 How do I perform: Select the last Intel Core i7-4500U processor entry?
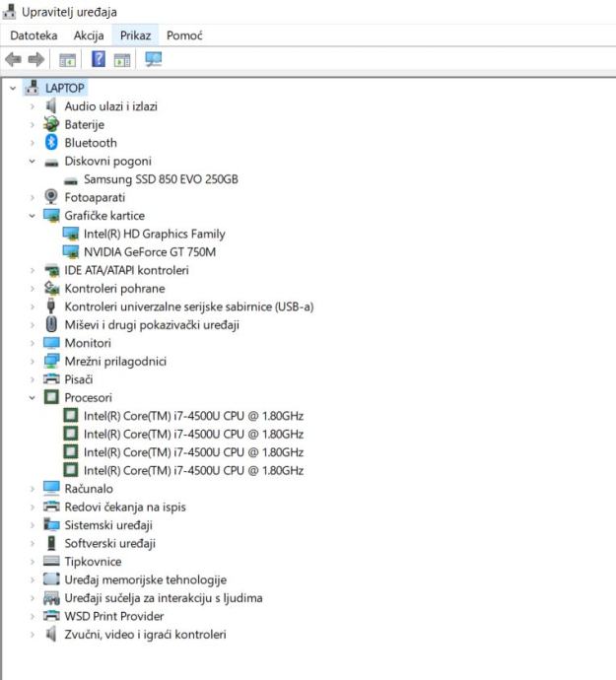coord(193,470)
